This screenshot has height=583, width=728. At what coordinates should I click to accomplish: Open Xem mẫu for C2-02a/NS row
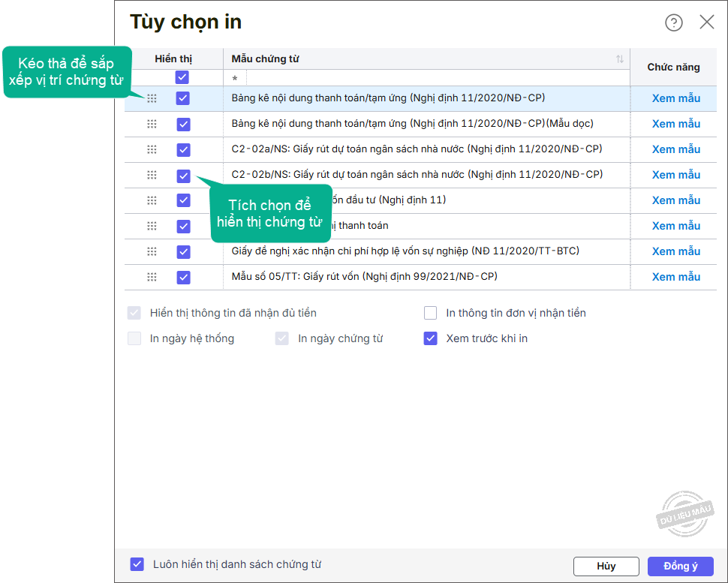click(676, 149)
